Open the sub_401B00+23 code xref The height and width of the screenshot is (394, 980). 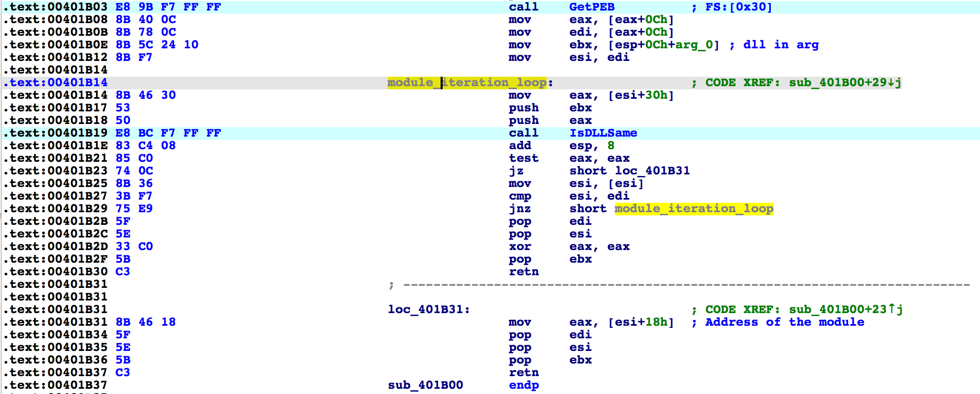coord(845,309)
